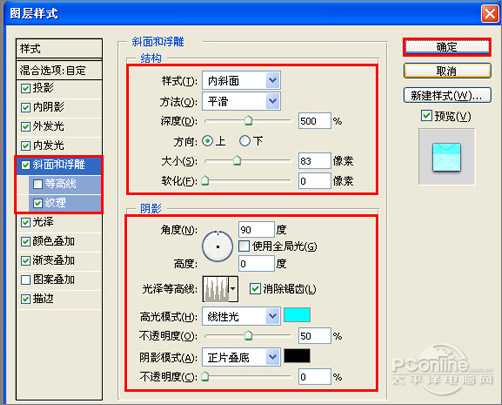Click the highlight opacity field showing 50
Image resolution: width=502 pixels, height=405 pixels.
pyautogui.click(x=314, y=336)
